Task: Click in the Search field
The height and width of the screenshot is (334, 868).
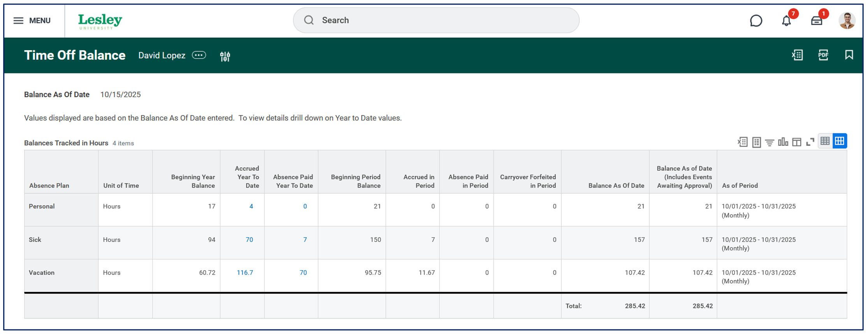Action: (x=436, y=20)
